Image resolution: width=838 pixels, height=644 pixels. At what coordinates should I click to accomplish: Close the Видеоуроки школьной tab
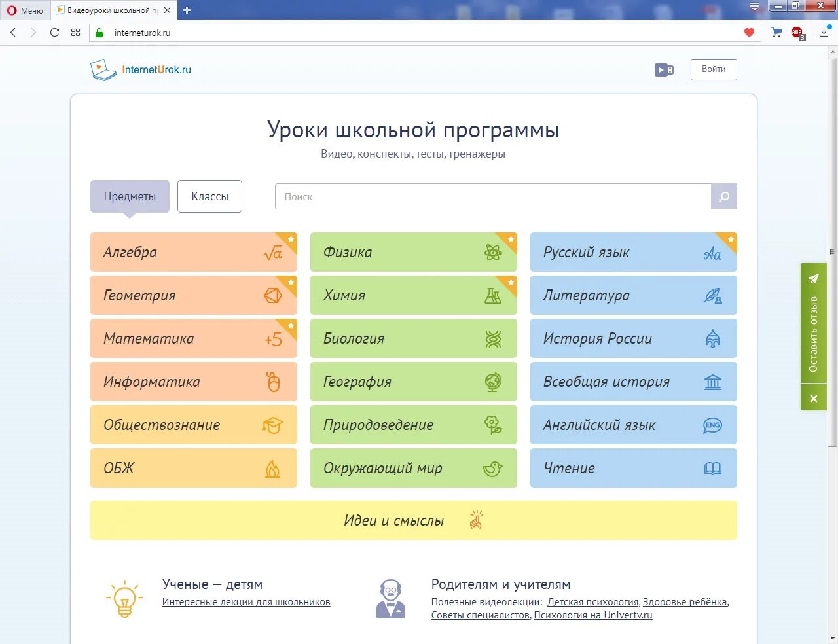pyautogui.click(x=168, y=10)
